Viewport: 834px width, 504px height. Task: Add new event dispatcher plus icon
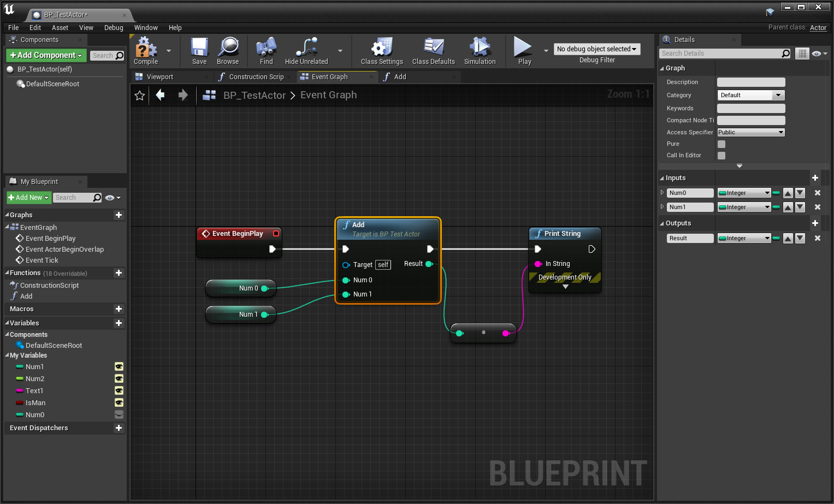[x=119, y=428]
